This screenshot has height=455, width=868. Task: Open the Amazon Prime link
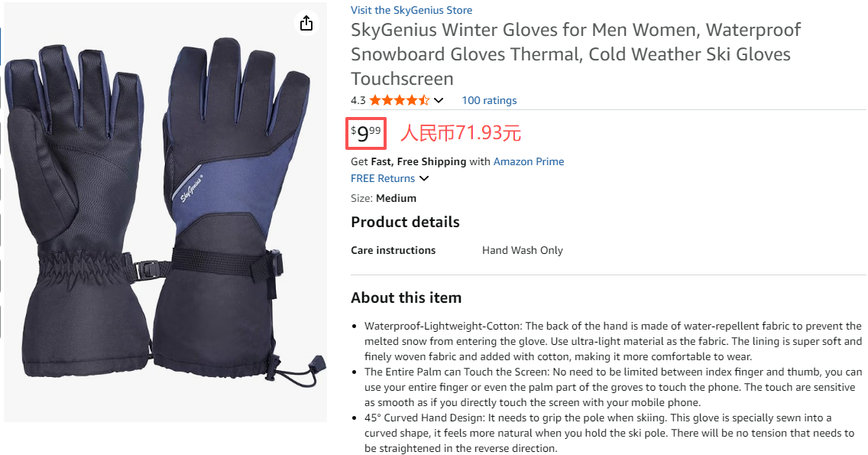[529, 161]
